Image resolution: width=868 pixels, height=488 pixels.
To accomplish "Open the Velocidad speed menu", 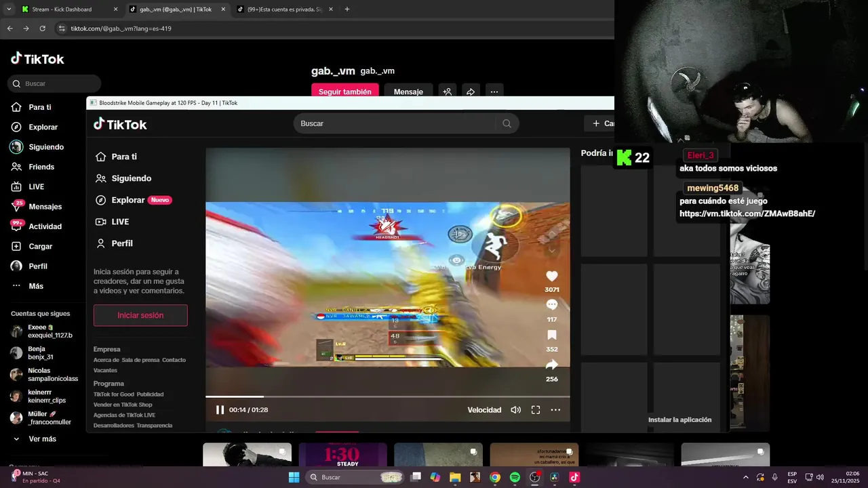I will [x=484, y=410].
